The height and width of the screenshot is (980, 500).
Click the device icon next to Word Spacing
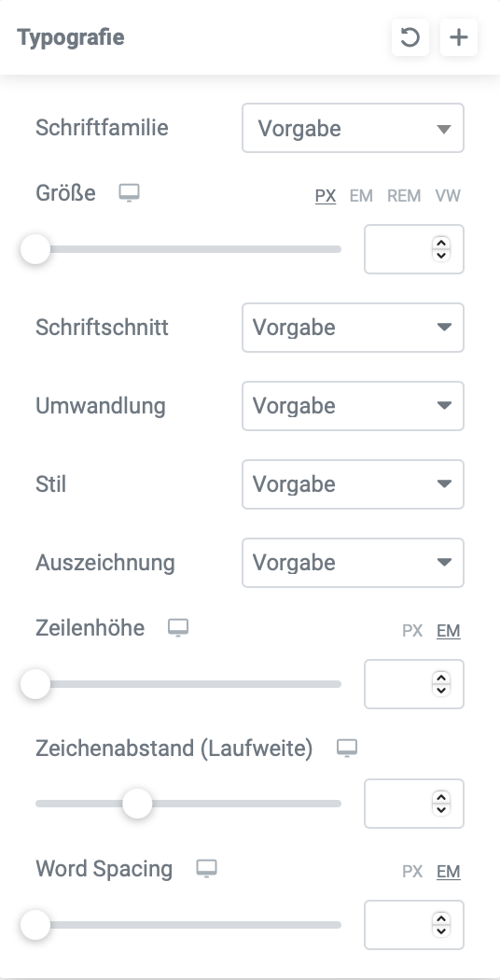[x=206, y=869]
